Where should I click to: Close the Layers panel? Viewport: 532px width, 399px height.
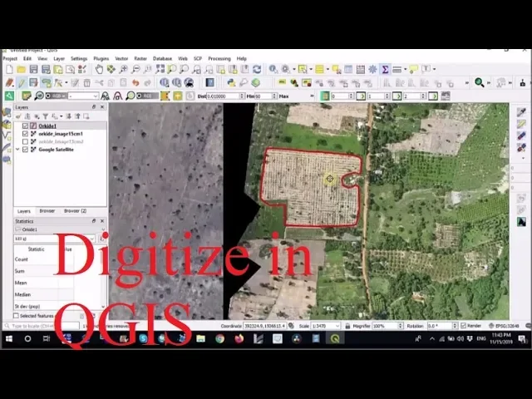[x=102, y=107]
